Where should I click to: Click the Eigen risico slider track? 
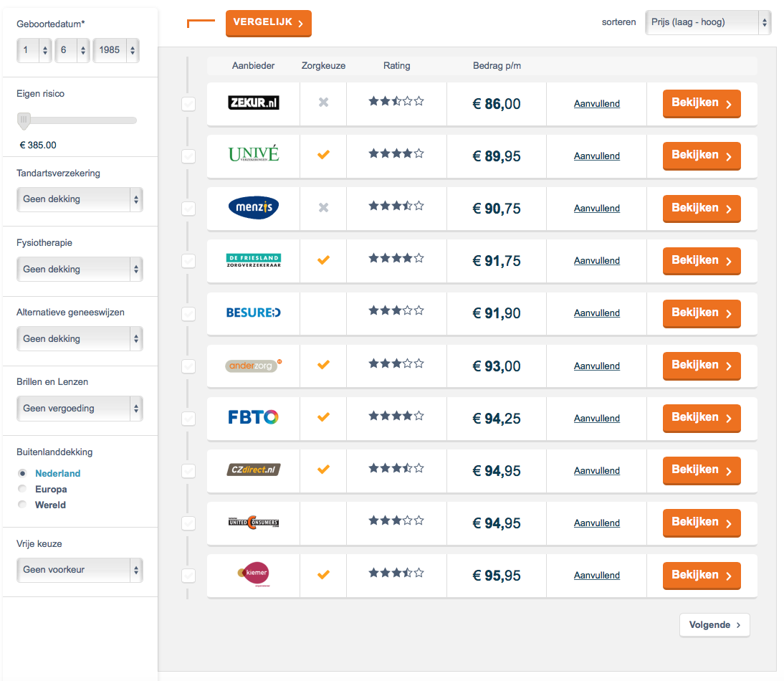coord(77,120)
